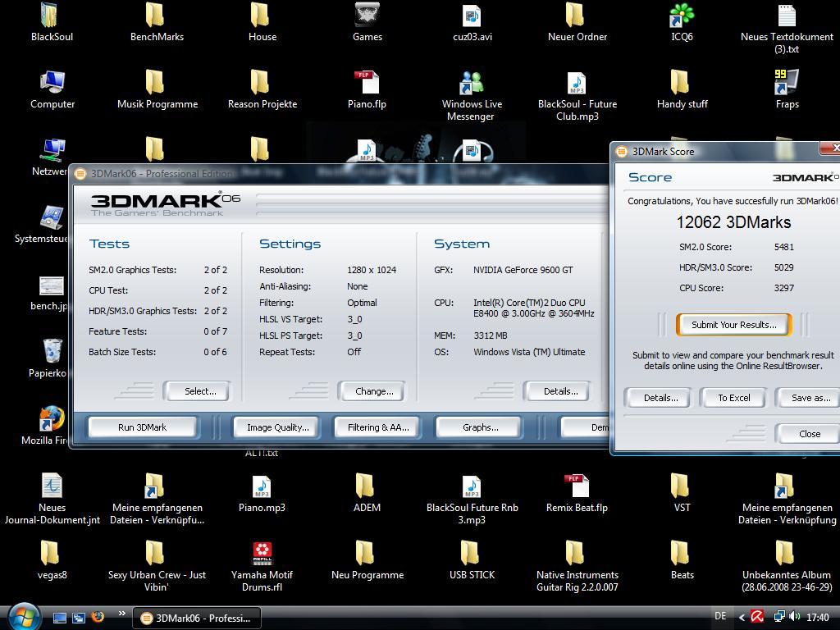The width and height of the screenshot is (840, 630).
Task: Open Details... in 3DMark Score window
Action: point(660,398)
